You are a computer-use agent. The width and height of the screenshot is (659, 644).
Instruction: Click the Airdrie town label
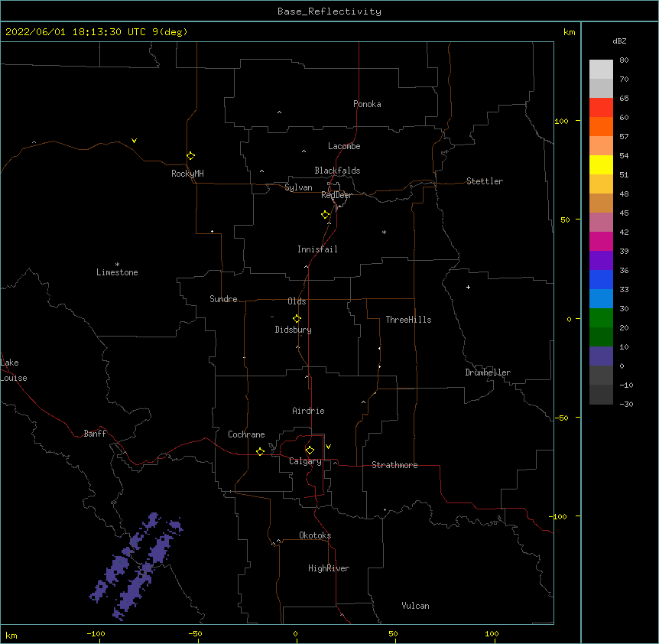308,411
